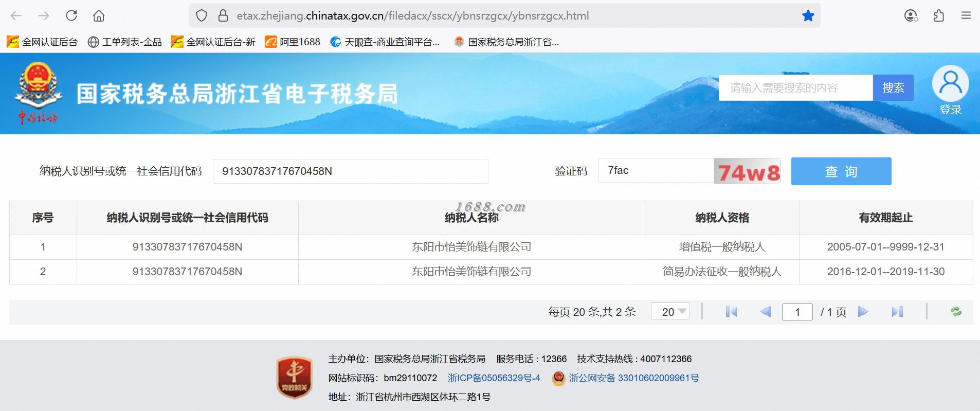This screenshot has width=980, height=411.
Task: Open 全网认证后台 bookmark
Action: point(42,42)
